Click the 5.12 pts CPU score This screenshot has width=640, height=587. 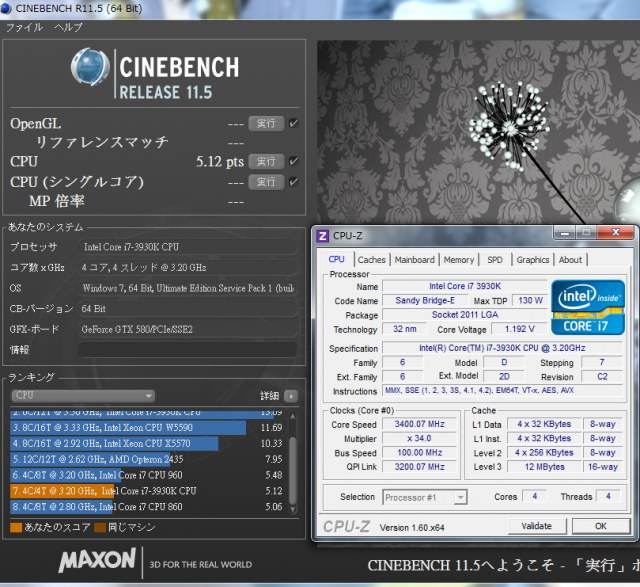click(x=220, y=162)
